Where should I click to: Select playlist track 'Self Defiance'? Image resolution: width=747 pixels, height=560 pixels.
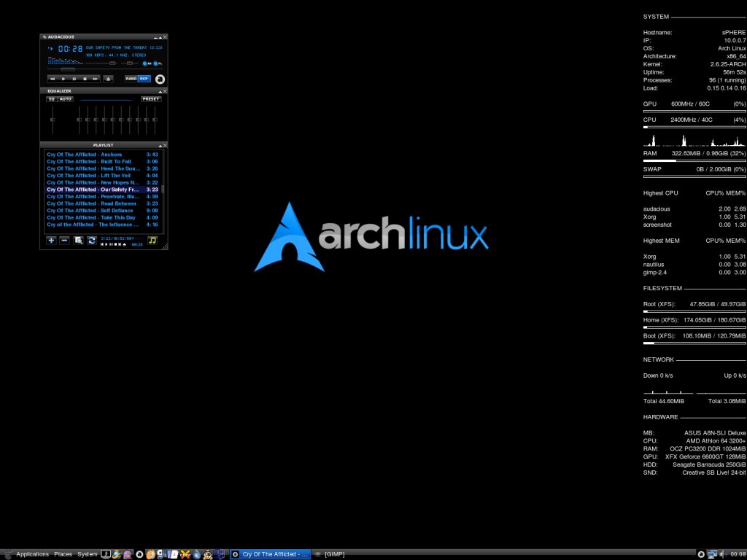[x=102, y=211]
